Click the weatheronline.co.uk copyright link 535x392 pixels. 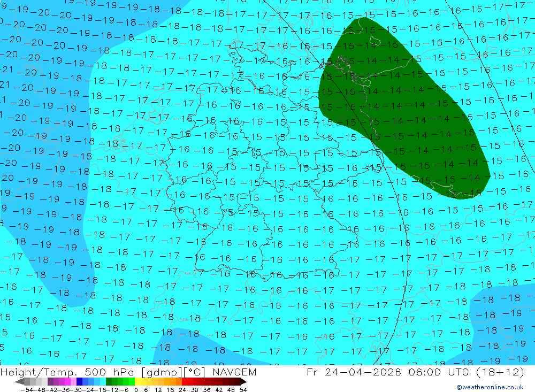pos(490,387)
